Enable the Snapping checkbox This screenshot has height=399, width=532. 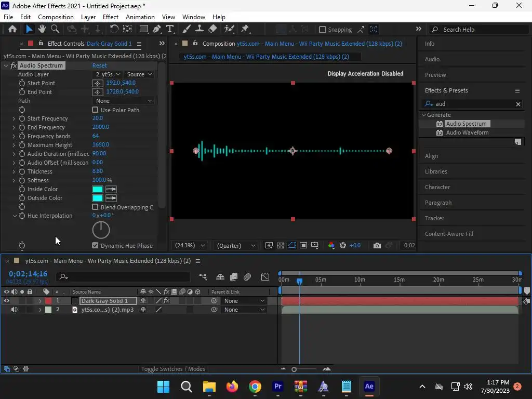322,30
